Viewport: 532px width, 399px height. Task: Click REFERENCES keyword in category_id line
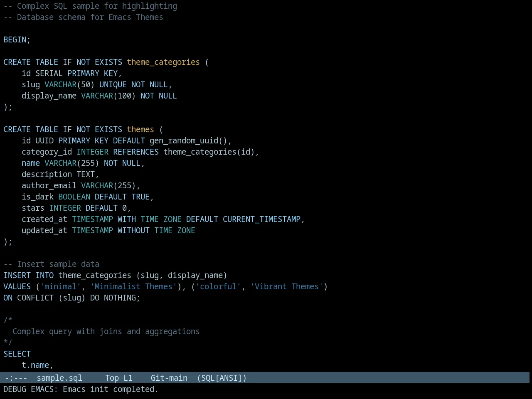point(136,152)
